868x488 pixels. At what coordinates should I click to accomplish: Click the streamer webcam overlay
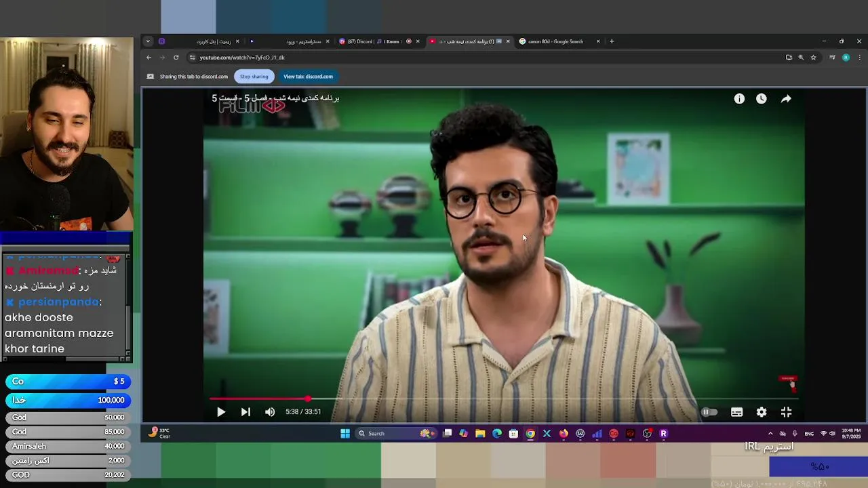[x=66, y=135]
